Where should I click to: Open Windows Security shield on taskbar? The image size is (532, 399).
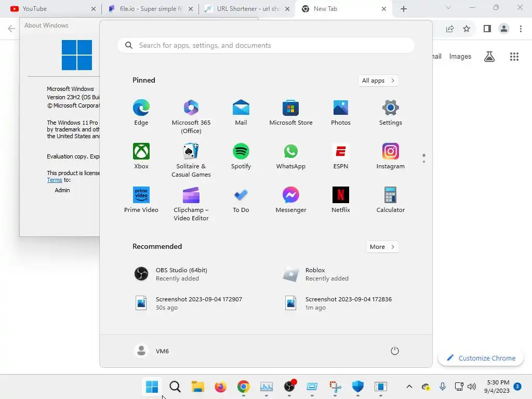pyautogui.click(x=357, y=387)
